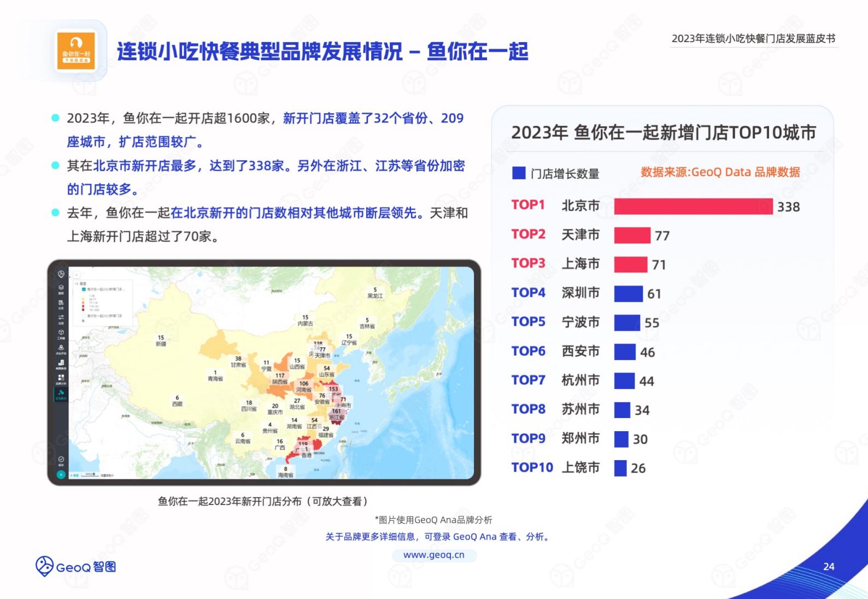Open the books icon below the 数据 sidebar icon
Image resolution: width=868 pixels, height=599 pixels.
[x=61, y=302]
